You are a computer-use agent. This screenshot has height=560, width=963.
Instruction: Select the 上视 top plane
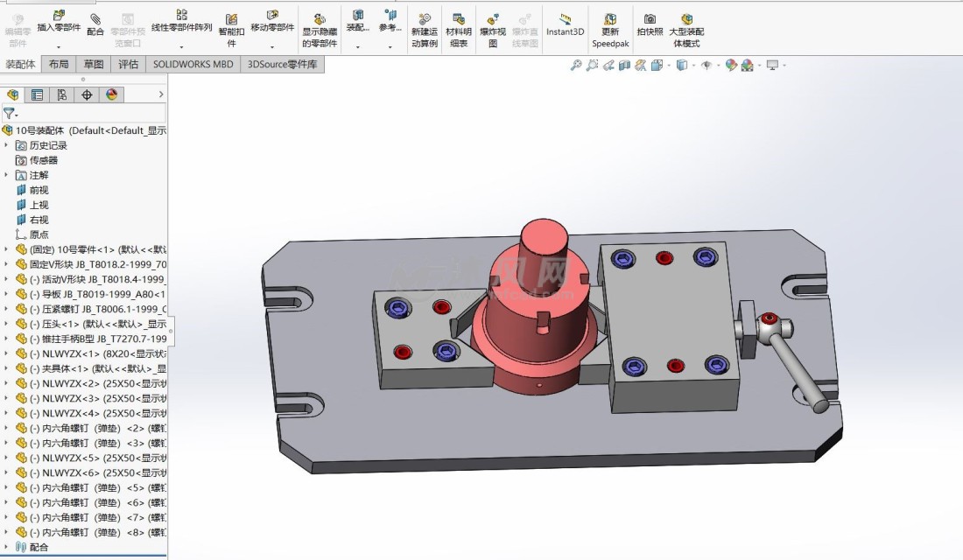pos(32,205)
